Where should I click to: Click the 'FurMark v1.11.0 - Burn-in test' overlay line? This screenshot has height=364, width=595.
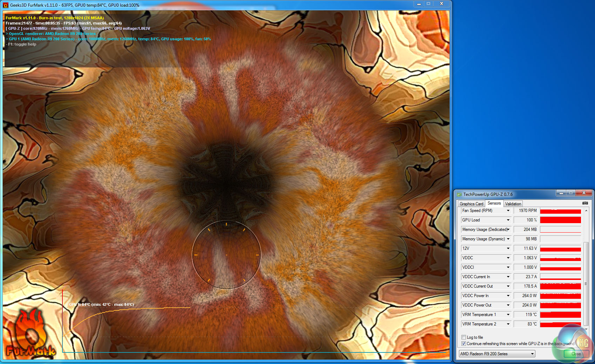coord(55,18)
